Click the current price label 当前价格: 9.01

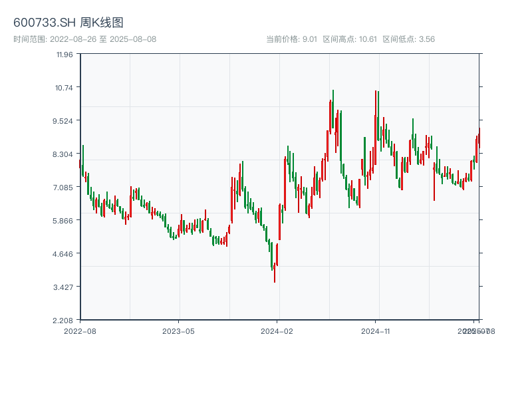point(291,39)
